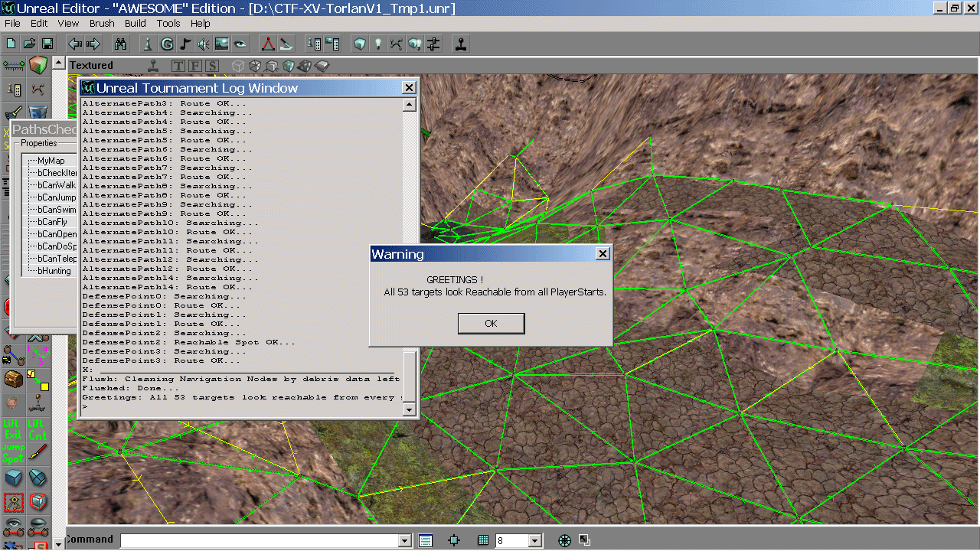This screenshot has width=980, height=551.
Task: Click the build paths icon in toolbar
Action: (396, 44)
